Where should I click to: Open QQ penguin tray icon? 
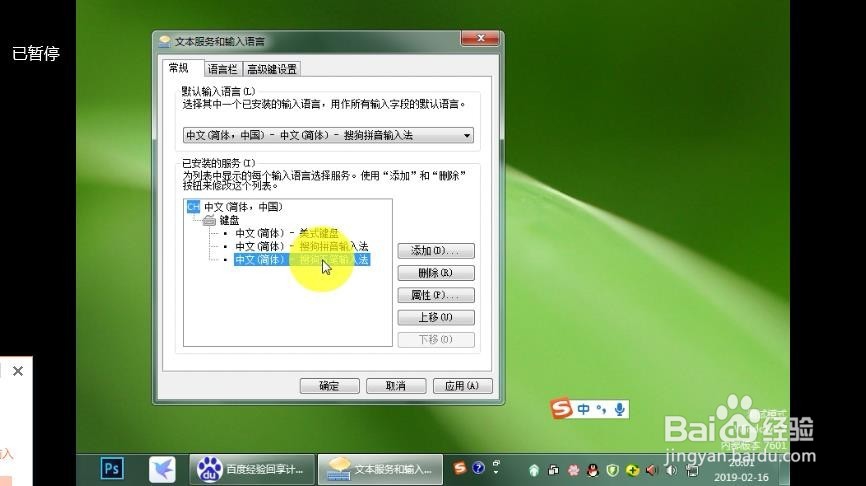point(593,470)
